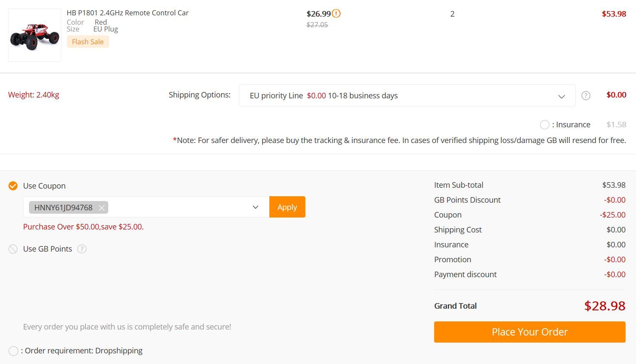Click inside the coupon input field
The height and width of the screenshot is (364, 636).
179,207
